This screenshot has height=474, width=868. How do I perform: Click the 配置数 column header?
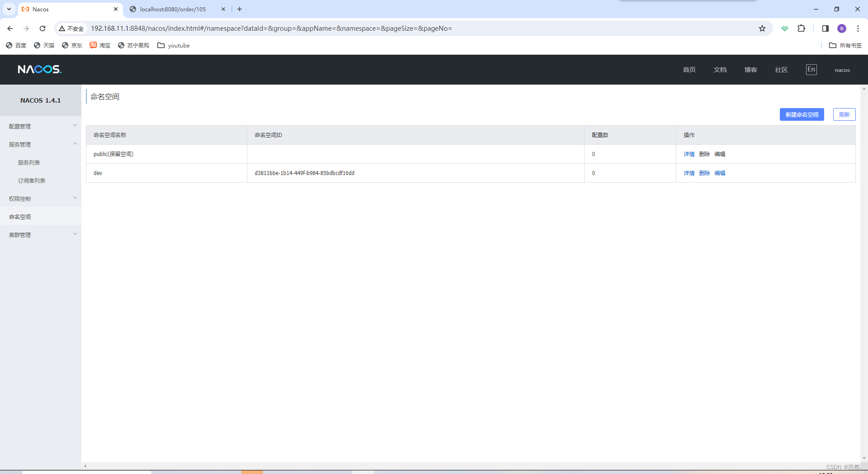(630, 135)
